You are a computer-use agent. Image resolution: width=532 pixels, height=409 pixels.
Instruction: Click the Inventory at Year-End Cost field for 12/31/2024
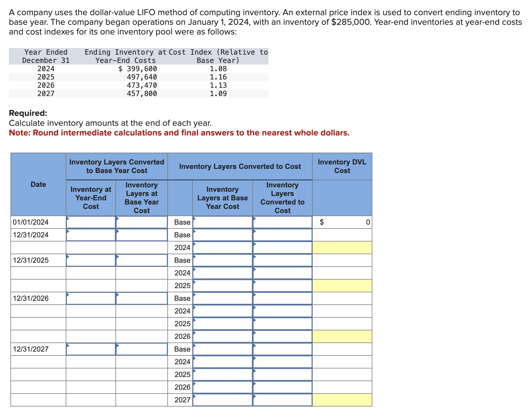pos(91,235)
